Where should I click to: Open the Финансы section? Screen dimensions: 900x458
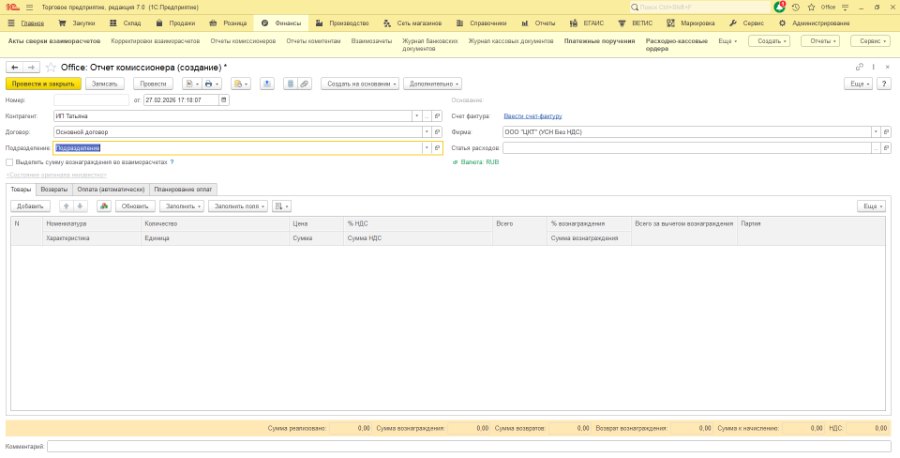(x=281, y=24)
